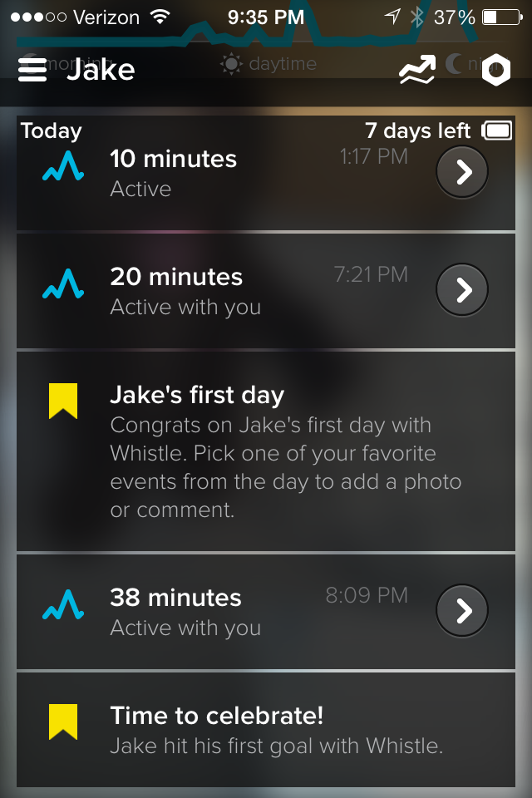Expand the 10 minutes Active entry arrow

tap(462, 172)
